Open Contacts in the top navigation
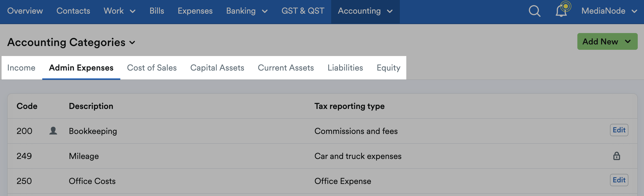Viewport: 644px width, 196px height. pos(73,11)
